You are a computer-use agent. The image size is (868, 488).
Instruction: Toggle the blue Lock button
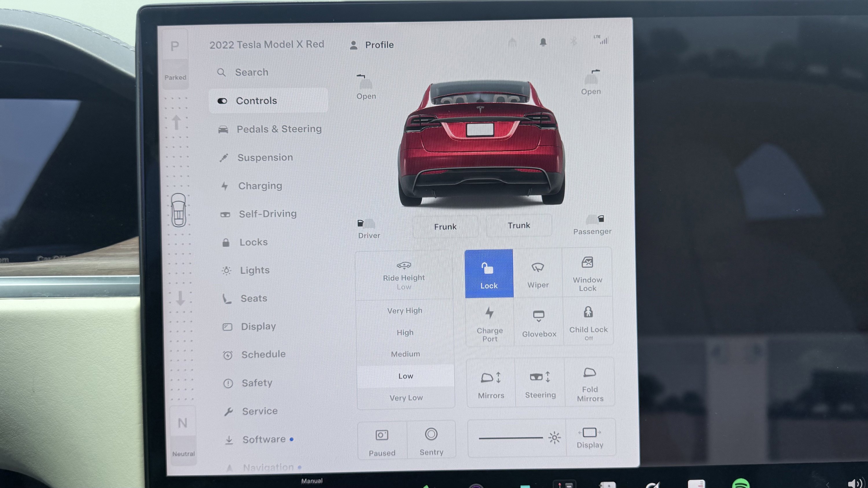489,273
